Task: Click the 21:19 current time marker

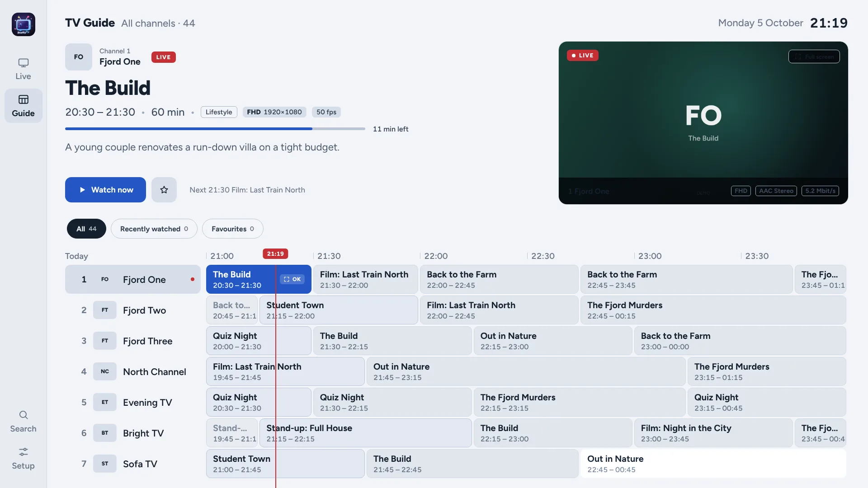Action: 275,254
